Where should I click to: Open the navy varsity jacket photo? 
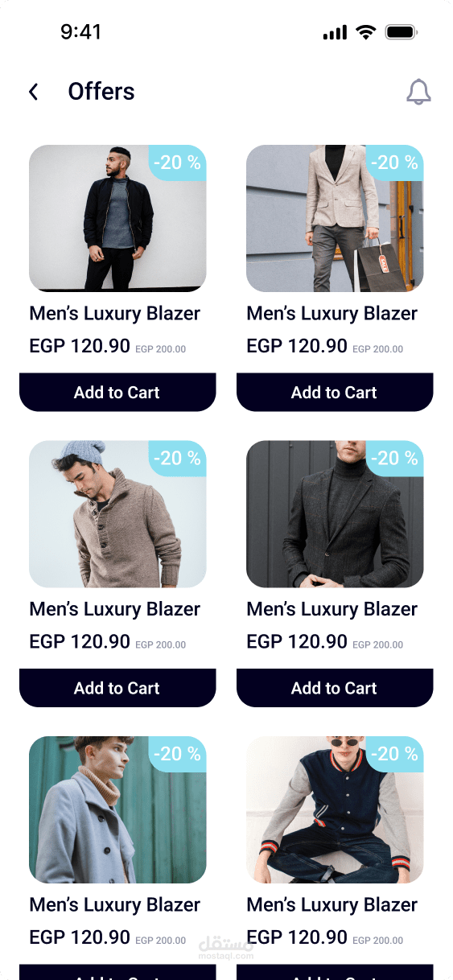pos(335,809)
